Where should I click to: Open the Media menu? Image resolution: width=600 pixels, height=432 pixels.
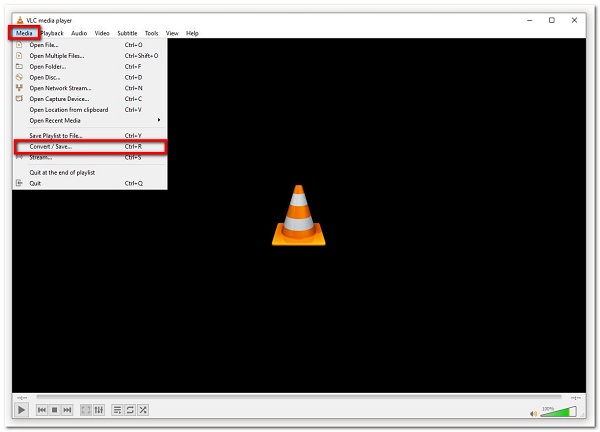pos(24,33)
